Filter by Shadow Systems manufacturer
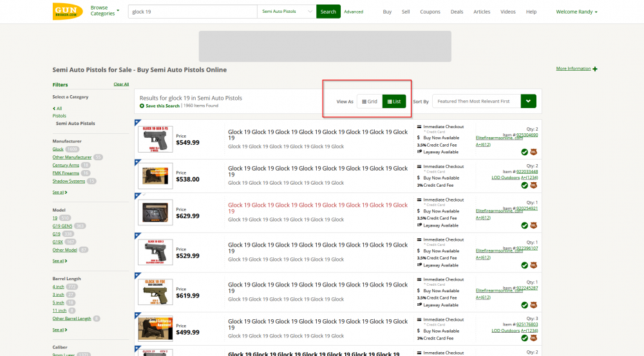The height and width of the screenshot is (356, 644). tap(69, 181)
